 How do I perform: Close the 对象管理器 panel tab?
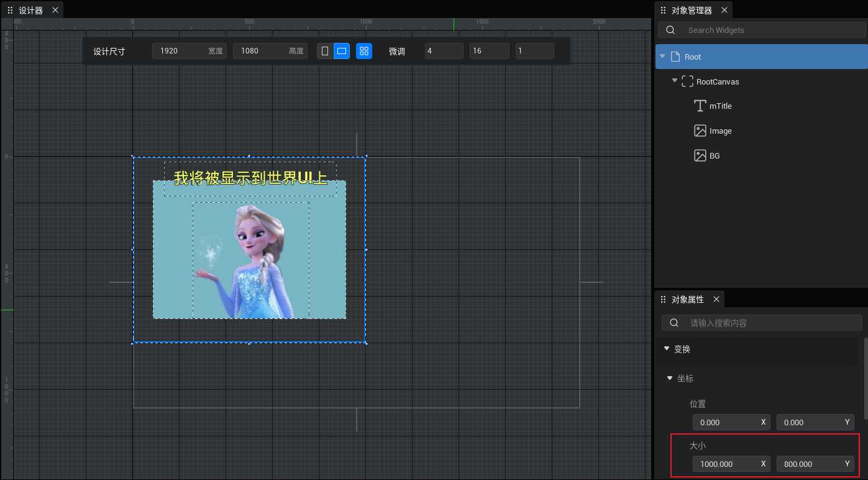(724, 10)
